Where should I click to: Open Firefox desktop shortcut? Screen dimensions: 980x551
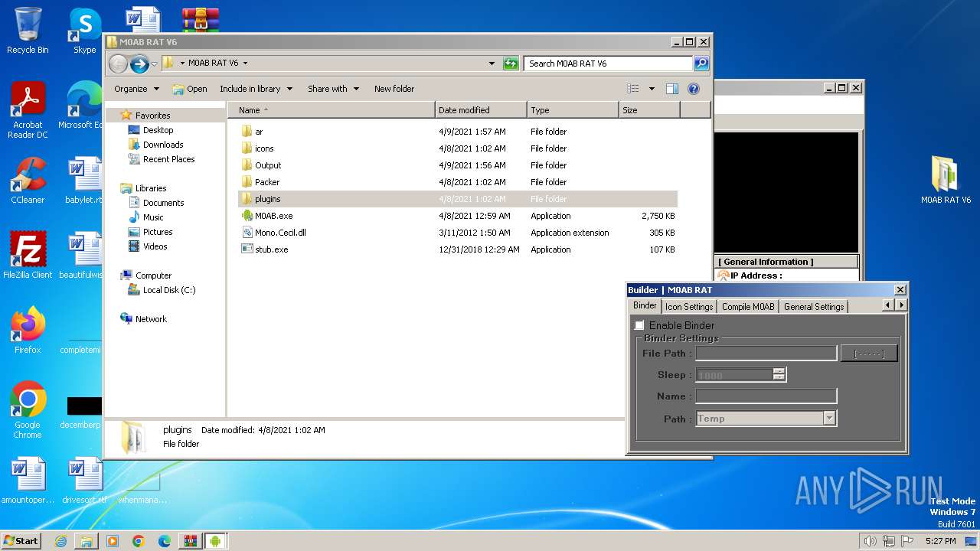tap(28, 330)
